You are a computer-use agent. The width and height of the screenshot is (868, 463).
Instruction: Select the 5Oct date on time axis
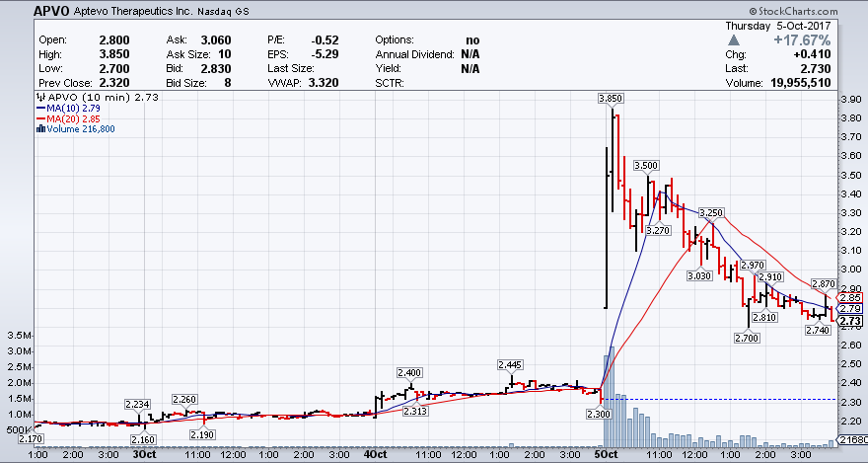[x=605, y=455]
